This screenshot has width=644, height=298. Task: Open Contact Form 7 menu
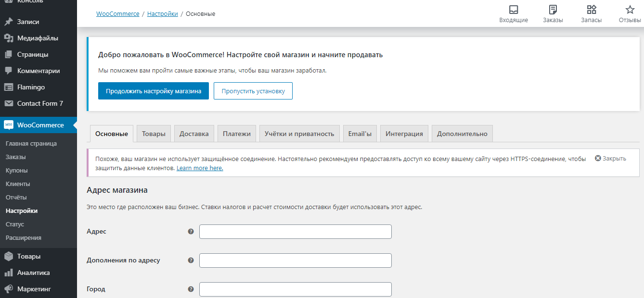point(40,103)
